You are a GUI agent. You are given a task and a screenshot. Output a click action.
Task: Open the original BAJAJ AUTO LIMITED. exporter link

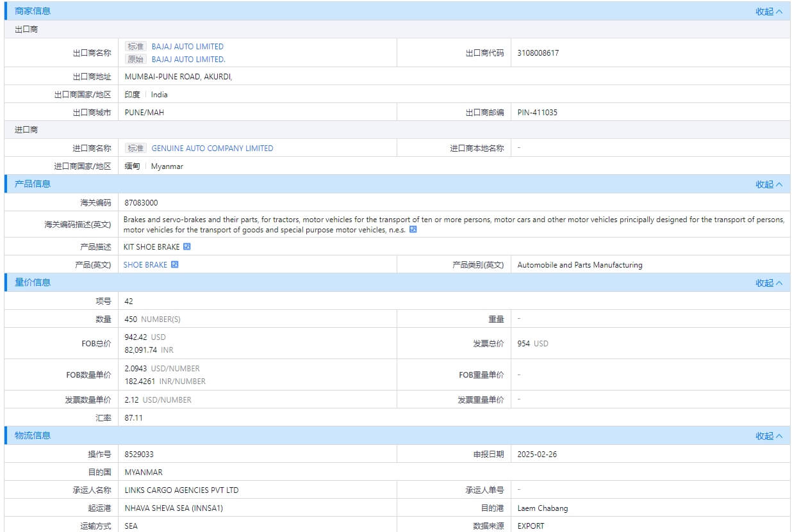188,60
